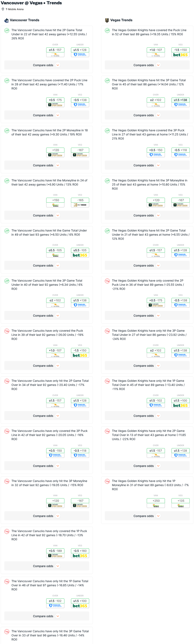Image resolution: width=194 pixels, height=644 pixels.
Task: Select the VEG -165 BetMGM moneyline odds
Action: tap(80, 202)
